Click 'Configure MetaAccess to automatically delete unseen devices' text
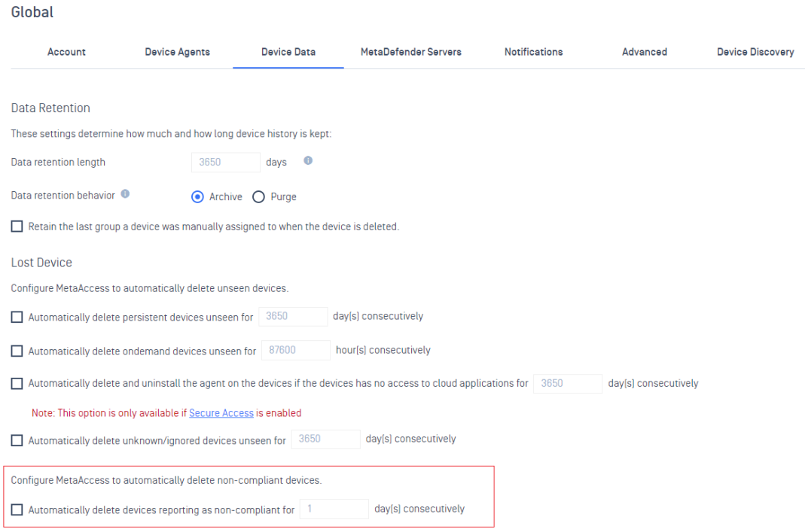The width and height of the screenshot is (805, 532). pyautogui.click(x=150, y=288)
